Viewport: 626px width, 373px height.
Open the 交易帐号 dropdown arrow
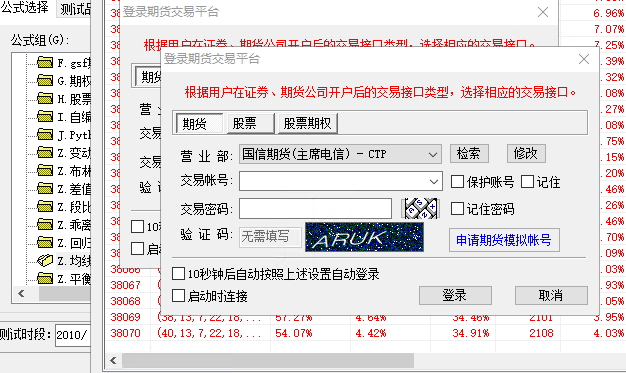click(x=434, y=182)
